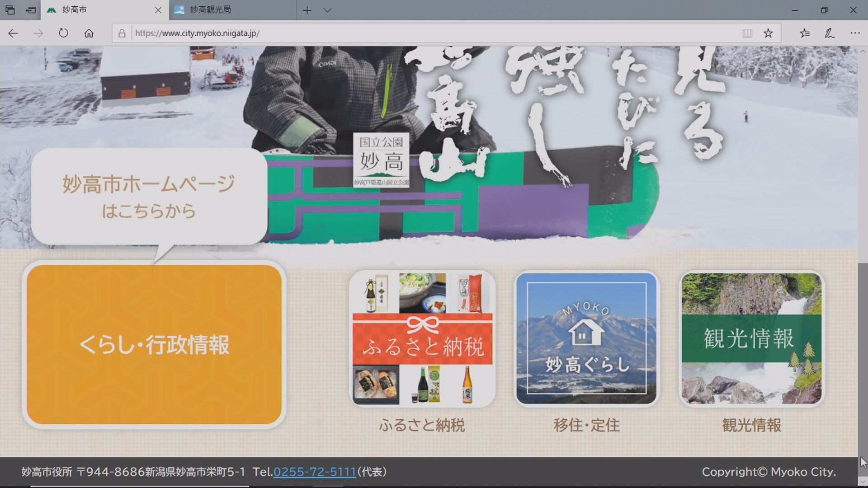The width and height of the screenshot is (868, 488).
Task: Open the くらし・行政情報 orange button
Action: (x=154, y=344)
